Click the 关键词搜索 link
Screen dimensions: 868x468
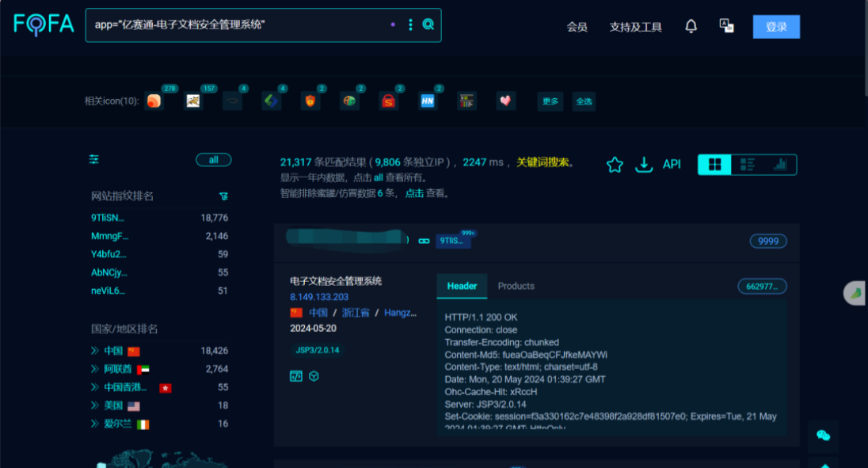pyautogui.click(x=542, y=162)
